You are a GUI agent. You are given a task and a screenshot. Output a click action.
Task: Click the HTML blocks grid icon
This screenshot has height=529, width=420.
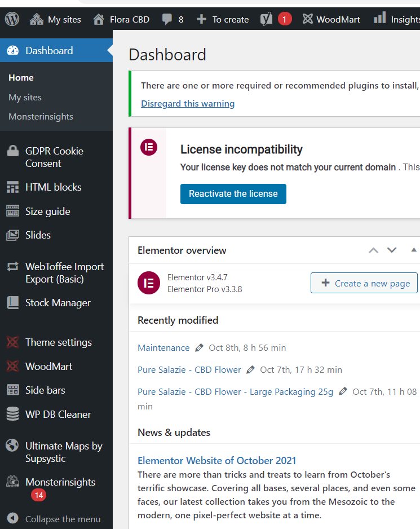(x=13, y=187)
